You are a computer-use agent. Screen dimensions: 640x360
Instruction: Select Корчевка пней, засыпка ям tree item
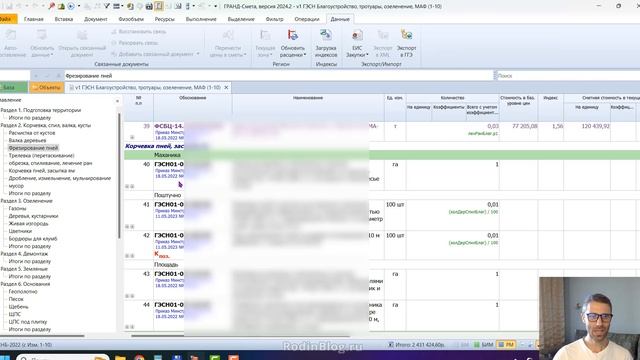pos(42,171)
